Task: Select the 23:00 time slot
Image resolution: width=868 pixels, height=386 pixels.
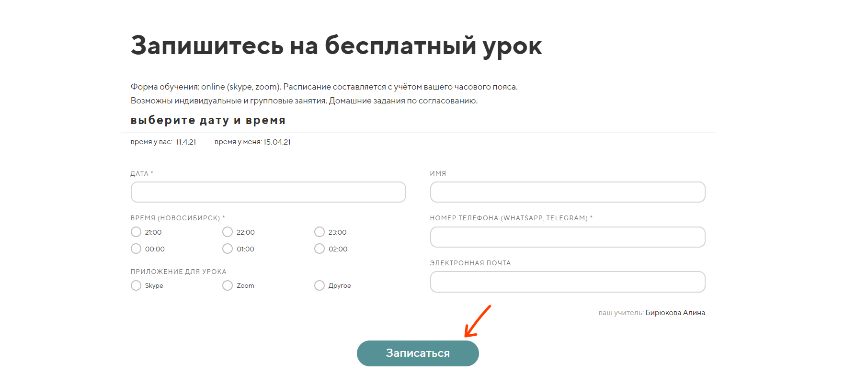Action: [x=320, y=232]
